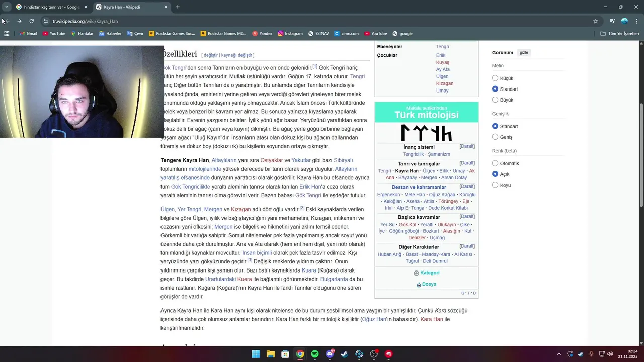The image size is (644, 362).
Task: Collapse the Destan ve kahramanlar section
Action: point(467,186)
